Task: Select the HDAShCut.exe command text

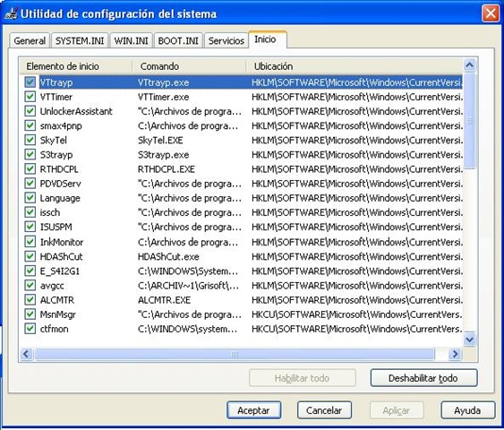Action: 168,256
